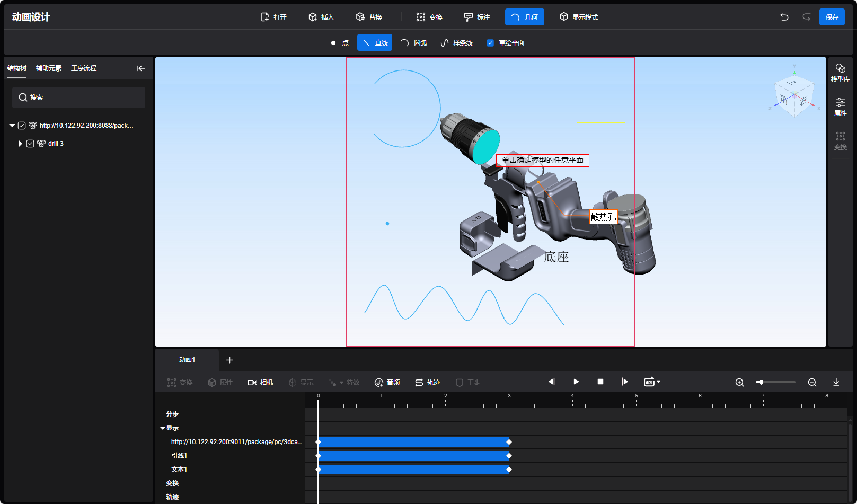The width and height of the screenshot is (857, 504).
Task: Zoom in on the timeline
Action: pos(739,382)
